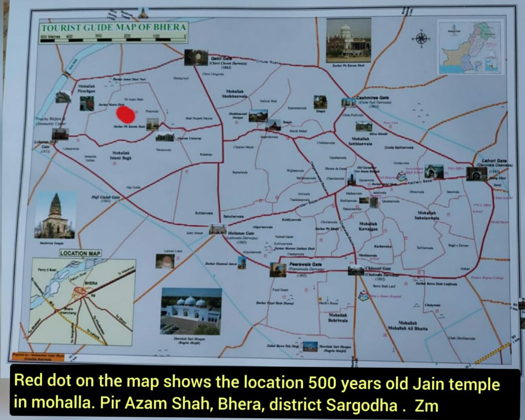The width and height of the screenshot is (525, 420).
Task: Click the red dot Jain temple marker
Action: coord(126,114)
